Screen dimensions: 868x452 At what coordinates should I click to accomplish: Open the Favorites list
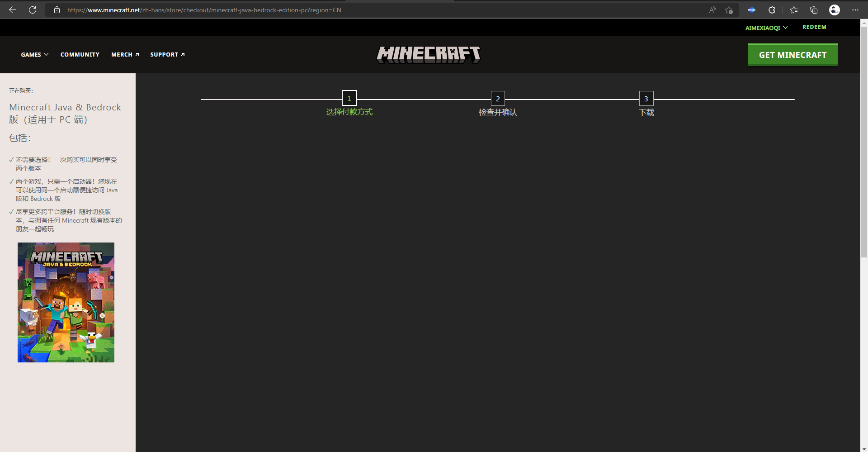(794, 10)
